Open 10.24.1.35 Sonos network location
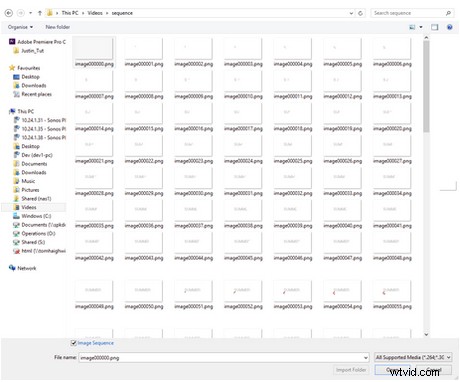This screenshot has width=460, height=382. tap(40, 129)
